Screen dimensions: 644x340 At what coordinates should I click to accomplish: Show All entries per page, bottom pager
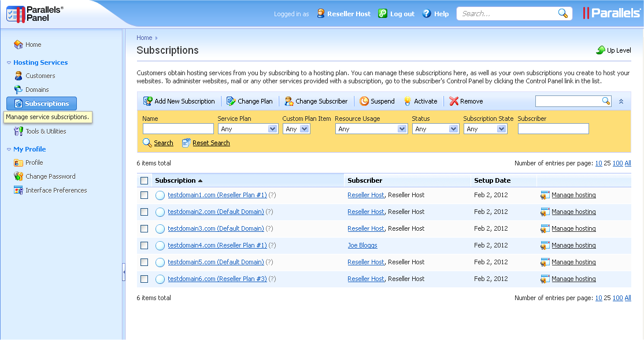628,298
